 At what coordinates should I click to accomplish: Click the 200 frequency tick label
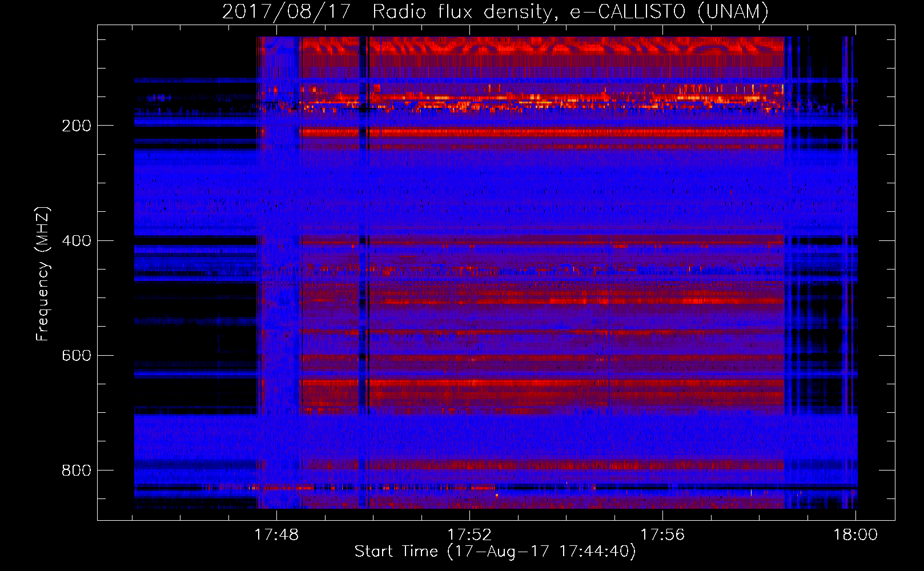77,126
